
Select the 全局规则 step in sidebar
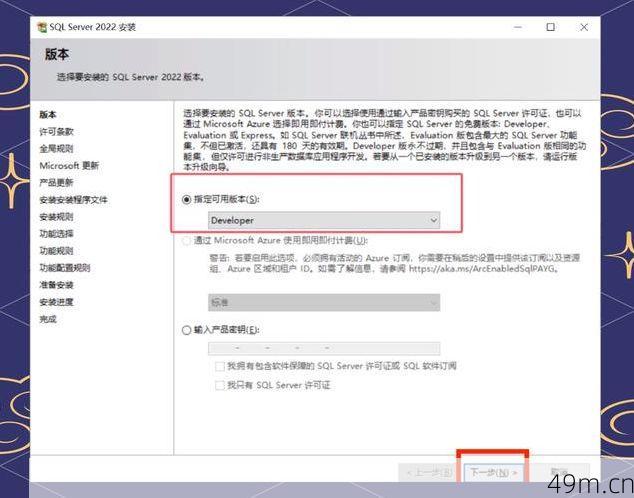click(57, 149)
